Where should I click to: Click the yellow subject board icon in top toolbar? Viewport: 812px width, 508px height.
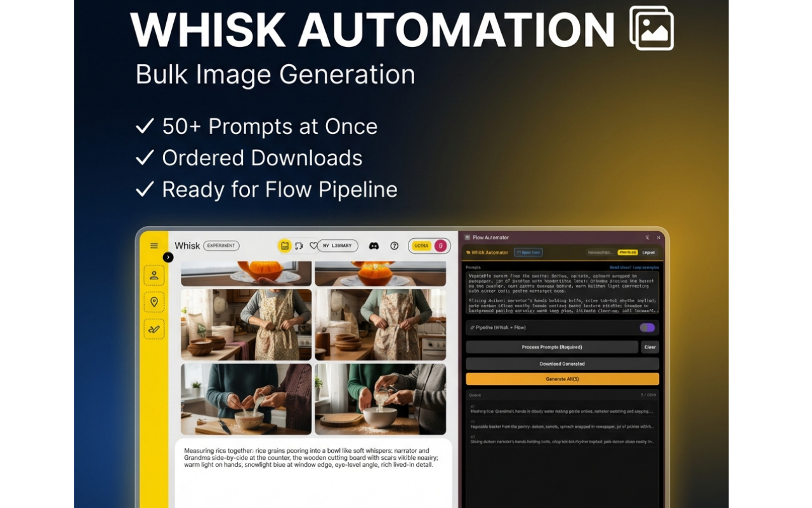click(284, 246)
